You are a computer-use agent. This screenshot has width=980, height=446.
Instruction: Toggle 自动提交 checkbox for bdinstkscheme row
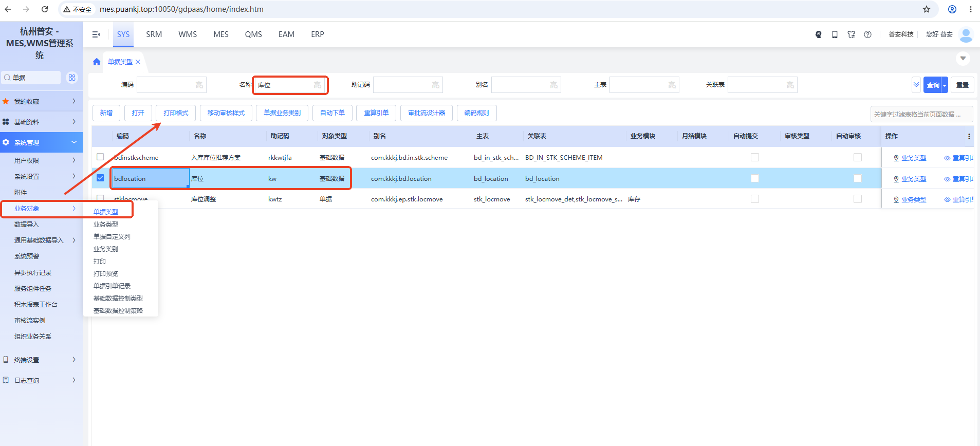coord(754,157)
